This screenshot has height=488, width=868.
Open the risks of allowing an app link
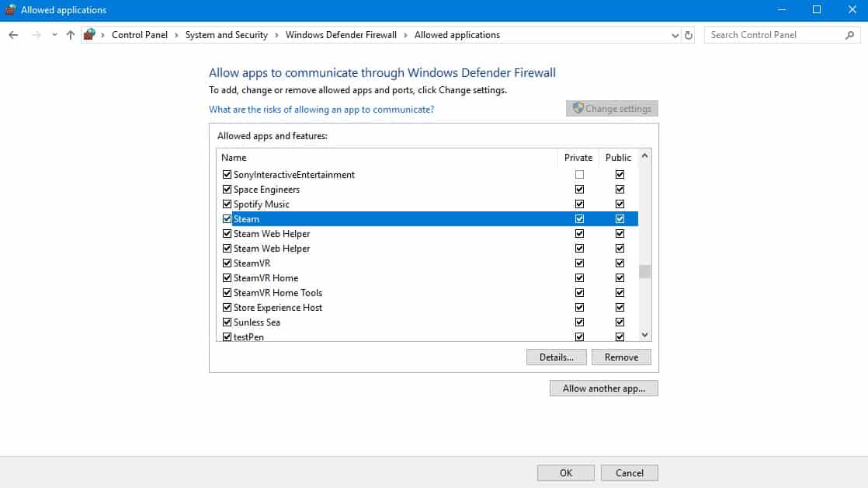321,110
